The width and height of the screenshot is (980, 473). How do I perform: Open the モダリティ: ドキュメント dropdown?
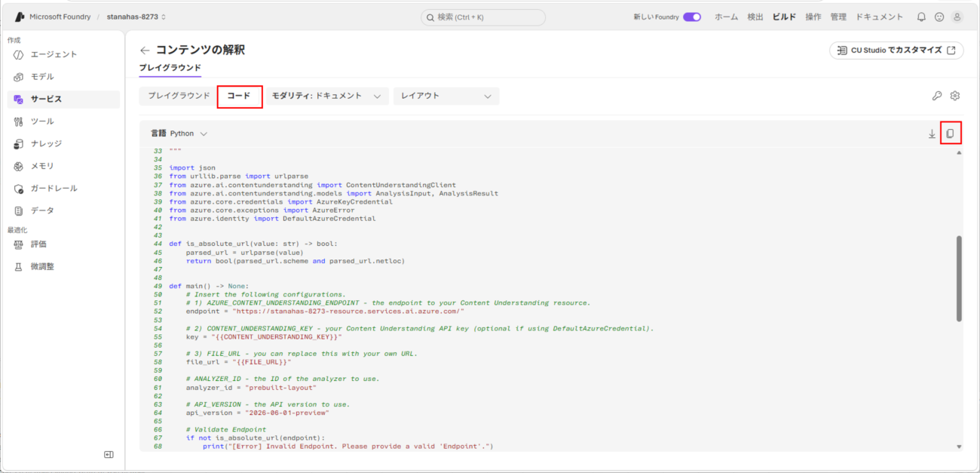point(327,96)
